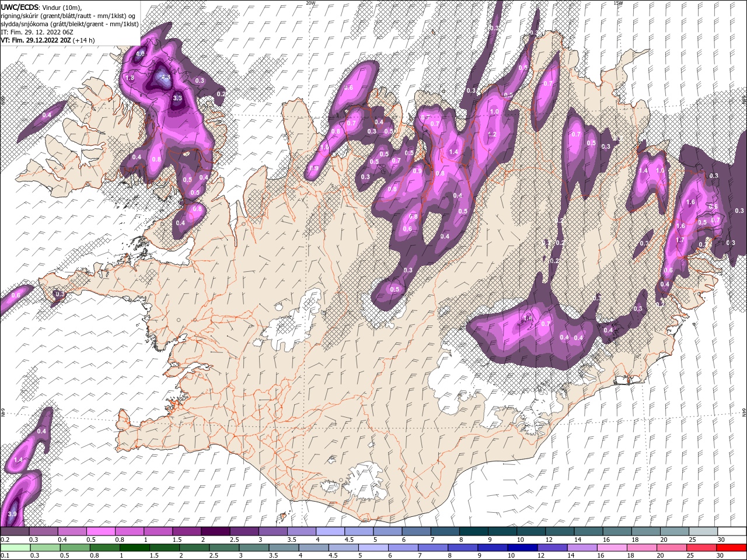Select the bright red 30 lower legend swatch

point(731,547)
